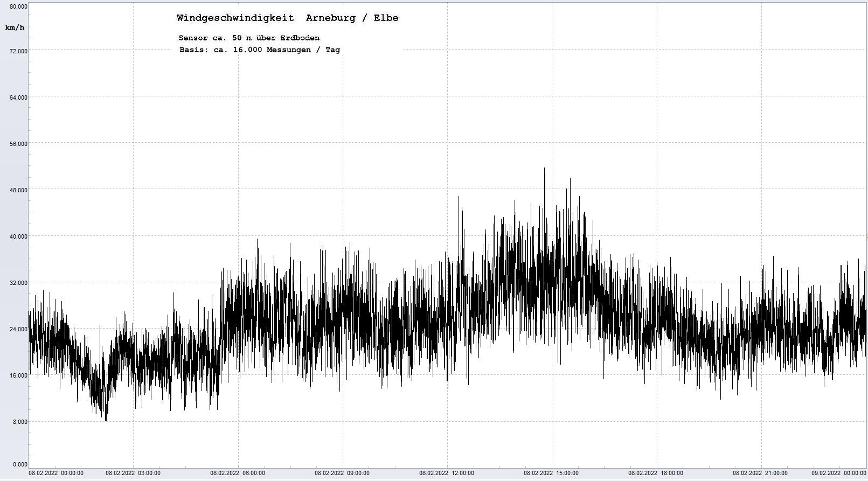The height and width of the screenshot is (481, 868).
Task: Select the 08.02.2022 12:00:00 time label
Action: [447, 473]
